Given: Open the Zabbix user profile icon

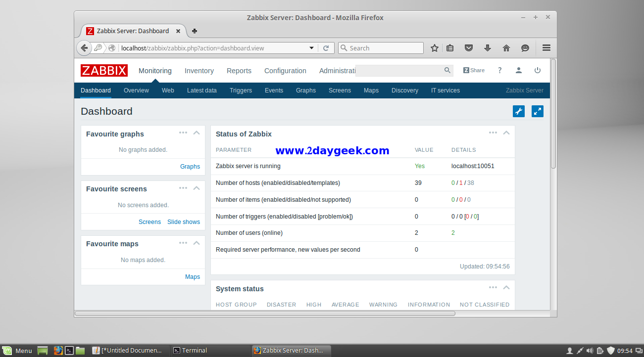Looking at the screenshot, I should coord(519,70).
